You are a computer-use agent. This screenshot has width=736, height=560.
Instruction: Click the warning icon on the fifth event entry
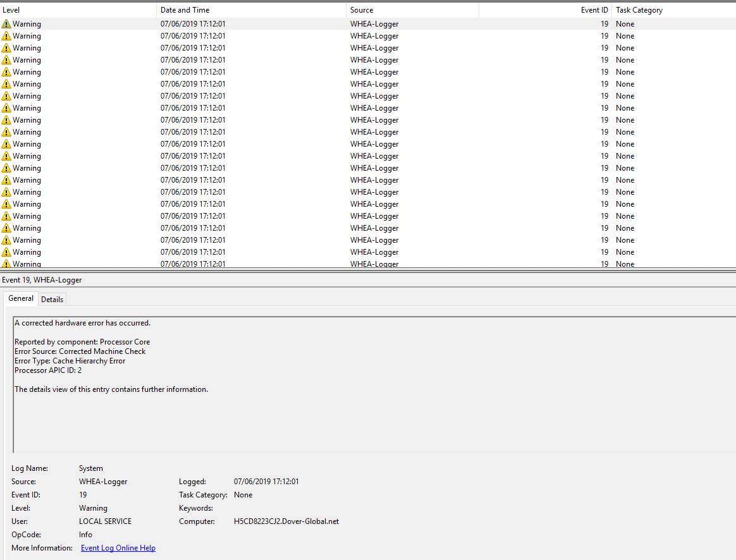6,71
